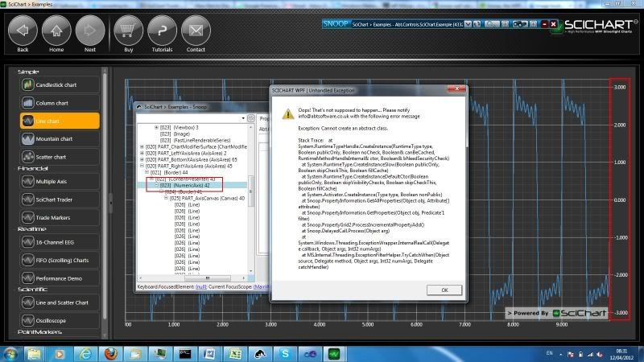Click the Current FocusScope MainWindow link
The height and width of the screenshot is (362, 644).
coord(261,287)
